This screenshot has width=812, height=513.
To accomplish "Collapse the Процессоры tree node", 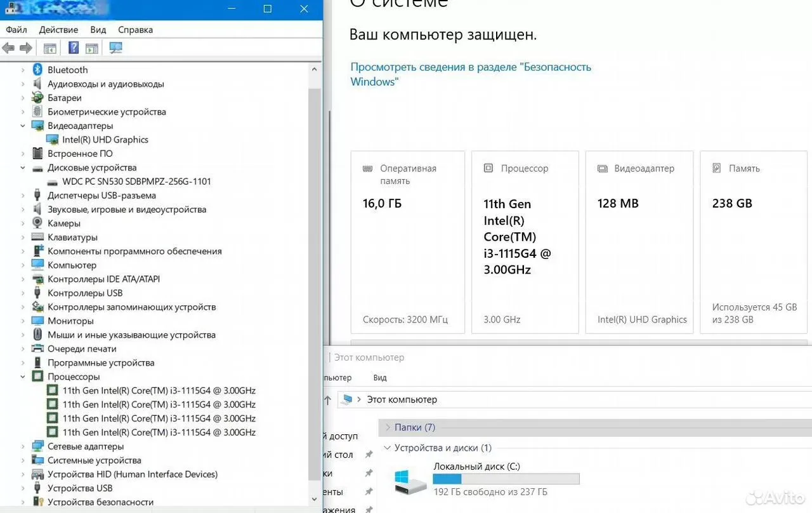I will [23, 377].
